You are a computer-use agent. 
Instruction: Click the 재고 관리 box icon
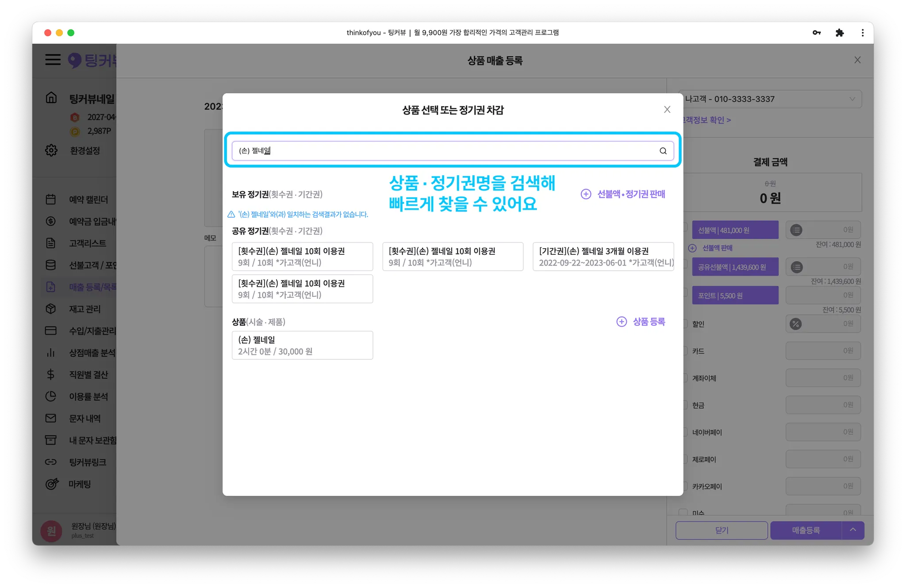tap(51, 309)
